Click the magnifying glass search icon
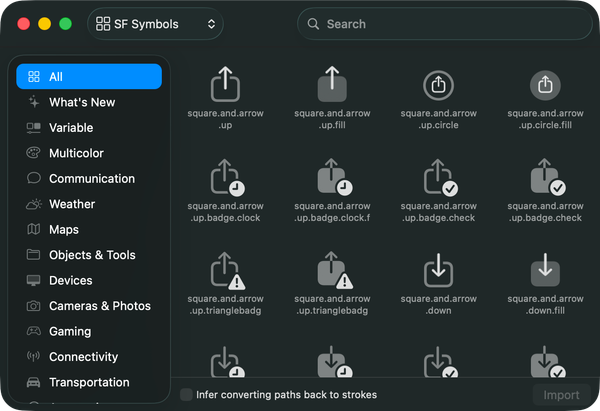This screenshot has width=600, height=411. point(313,24)
